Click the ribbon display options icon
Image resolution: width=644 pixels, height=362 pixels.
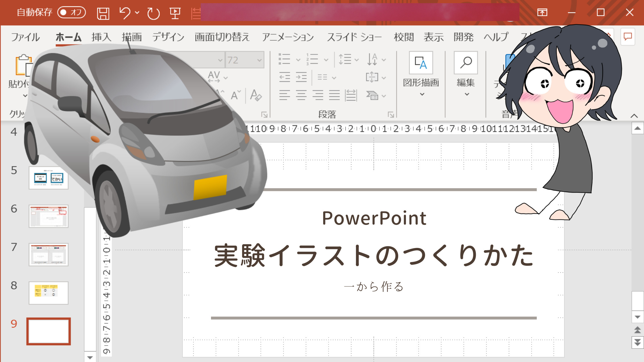tap(542, 12)
